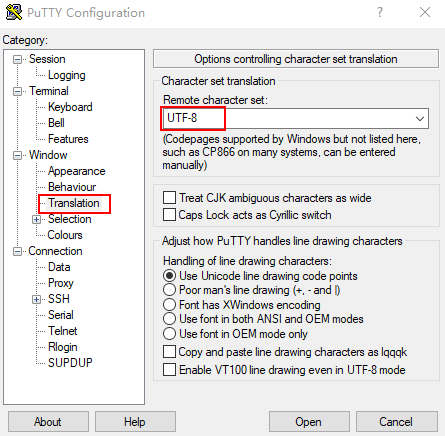Open the Telnet category

(x=63, y=331)
